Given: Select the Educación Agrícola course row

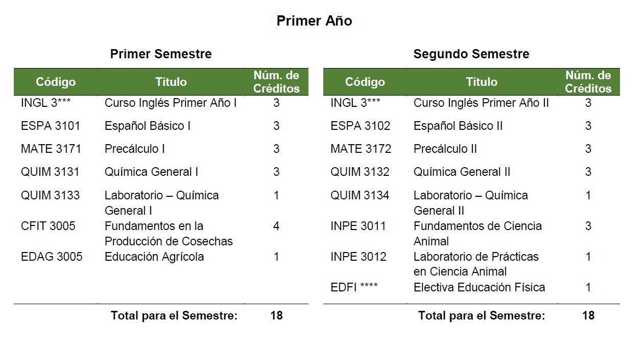Looking at the screenshot, I should pos(161,257).
